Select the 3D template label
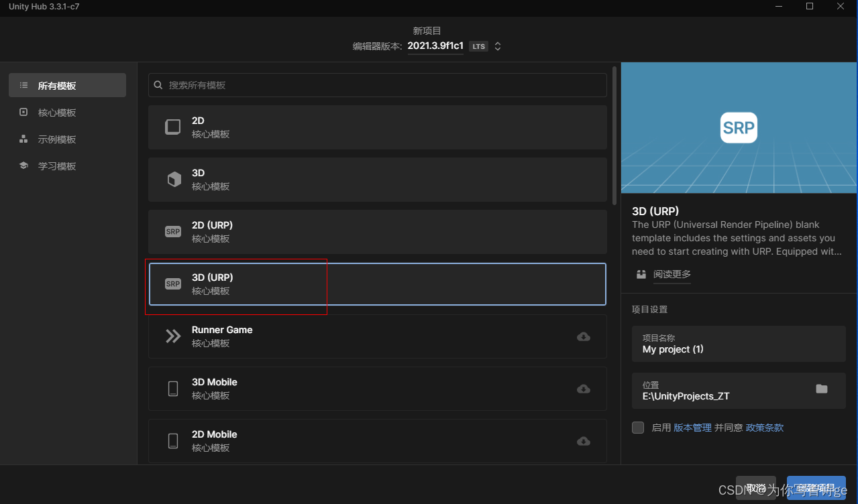The width and height of the screenshot is (858, 504). (198, 173)
